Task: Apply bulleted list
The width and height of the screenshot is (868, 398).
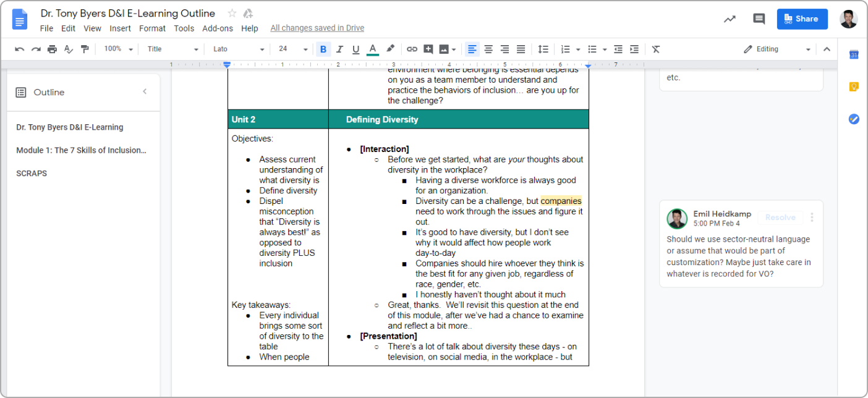Action: 592,49
